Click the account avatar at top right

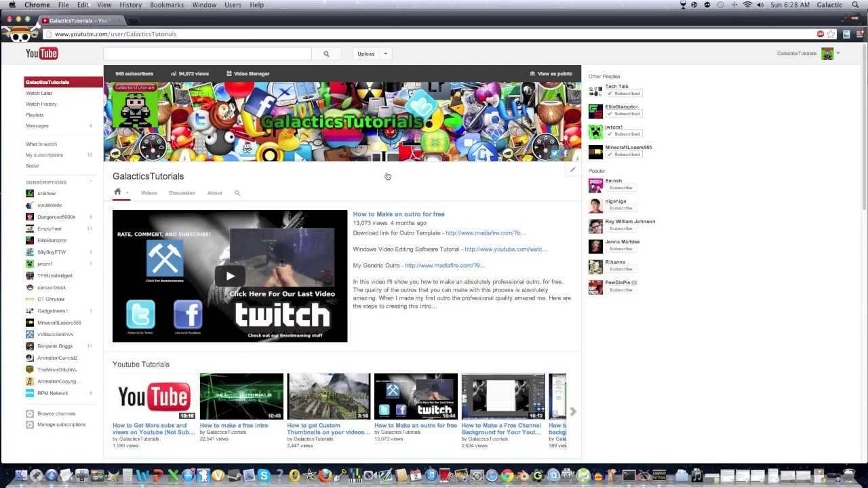(x=827, y=54)
